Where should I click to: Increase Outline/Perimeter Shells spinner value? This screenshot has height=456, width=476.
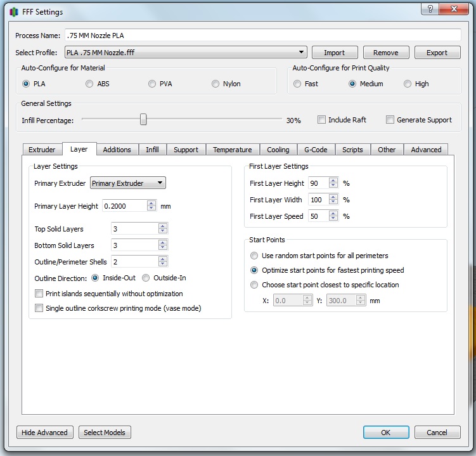pos(163,259)
